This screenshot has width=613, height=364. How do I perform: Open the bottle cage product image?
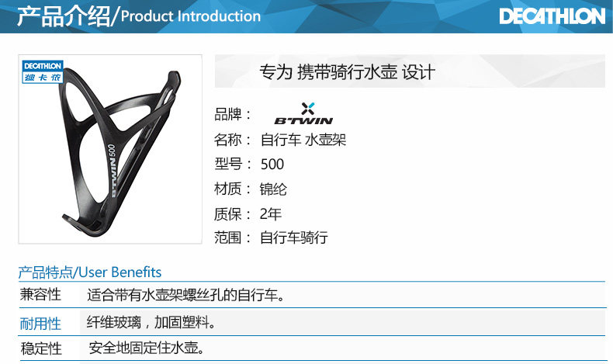click(x=110, y=149)
